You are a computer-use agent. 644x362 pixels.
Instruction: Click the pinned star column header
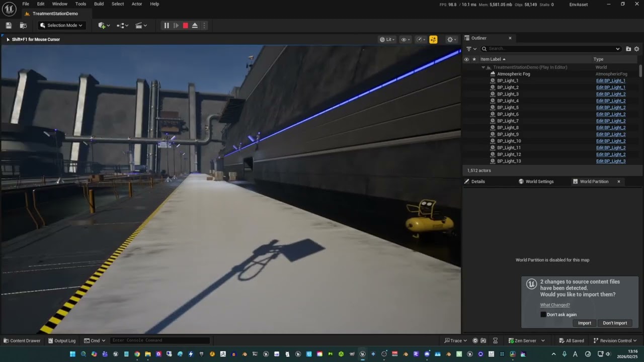474,59
